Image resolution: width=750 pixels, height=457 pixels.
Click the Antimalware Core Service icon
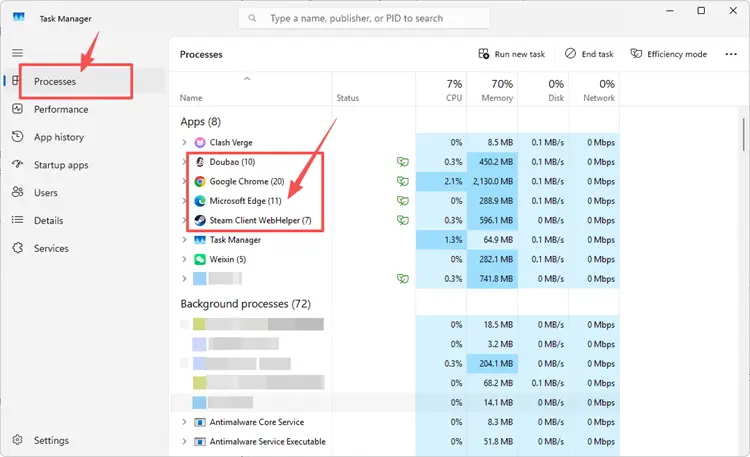point(200,422)
